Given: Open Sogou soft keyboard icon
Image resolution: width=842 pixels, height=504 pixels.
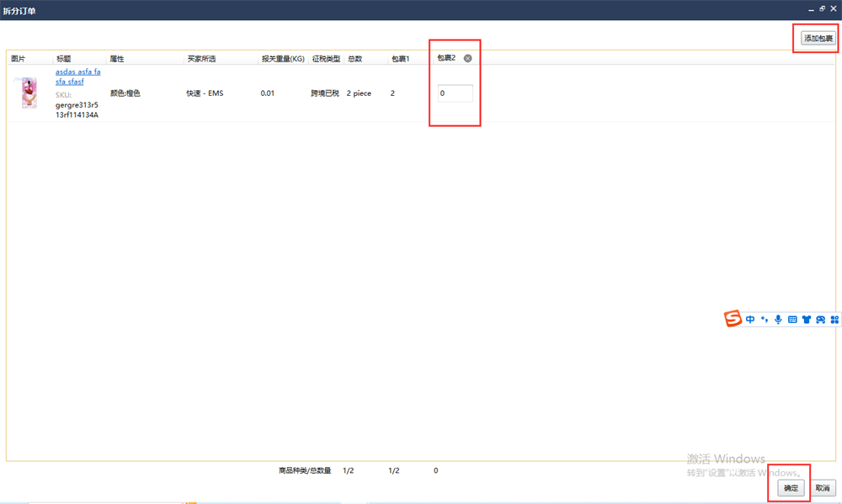Looking at the screenshot, I should (792, 320).
